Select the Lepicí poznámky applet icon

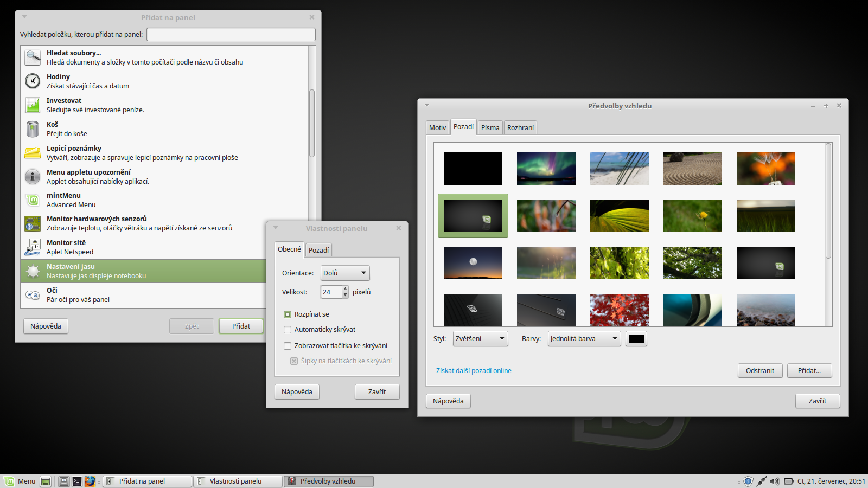tap(33, 152)
